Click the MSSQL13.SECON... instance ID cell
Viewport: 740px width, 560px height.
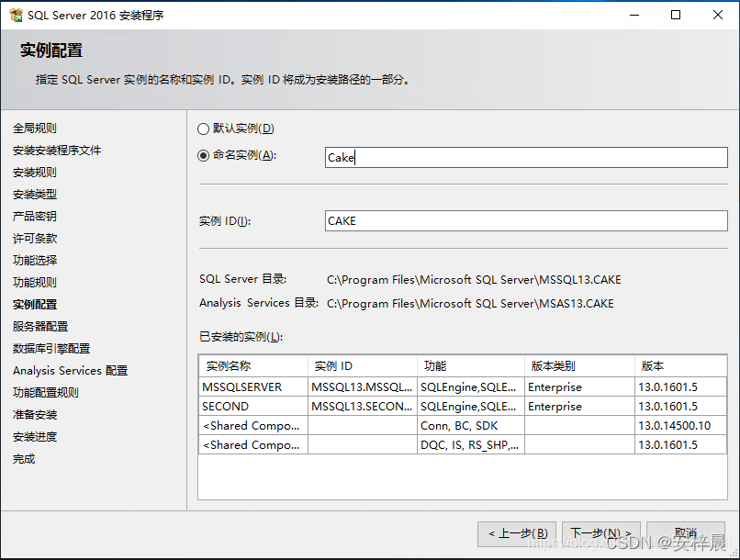pos(363,406)
